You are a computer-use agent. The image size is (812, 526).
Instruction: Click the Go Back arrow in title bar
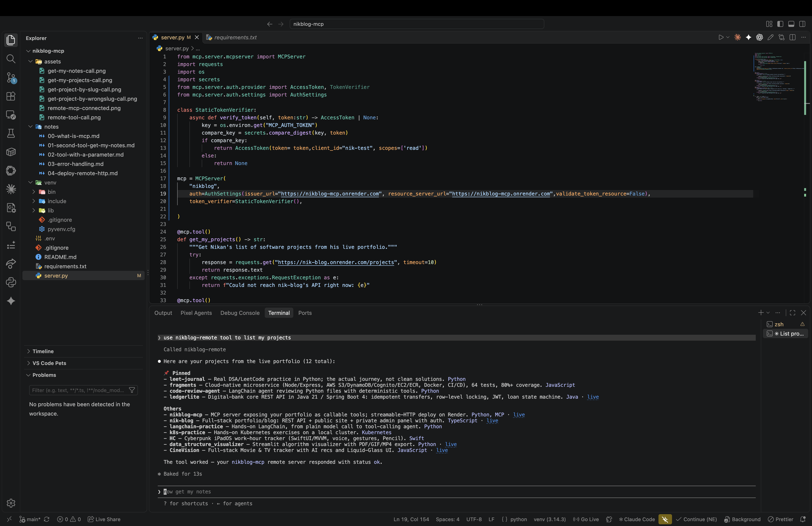tap(270, 24)
